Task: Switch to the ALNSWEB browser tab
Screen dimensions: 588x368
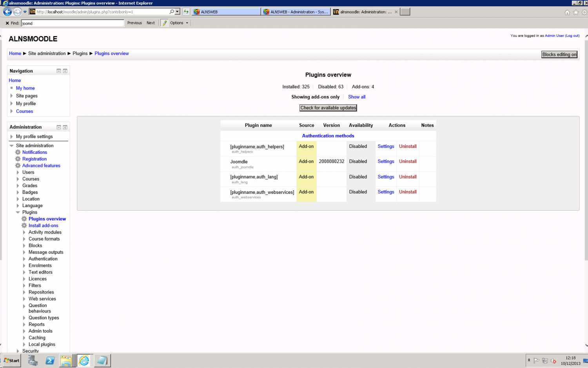Action: 226,12
